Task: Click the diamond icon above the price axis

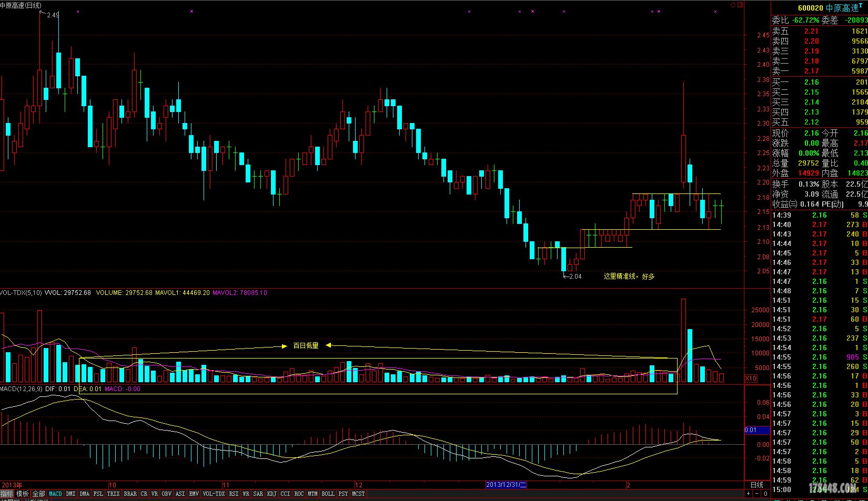Action: 733,5
